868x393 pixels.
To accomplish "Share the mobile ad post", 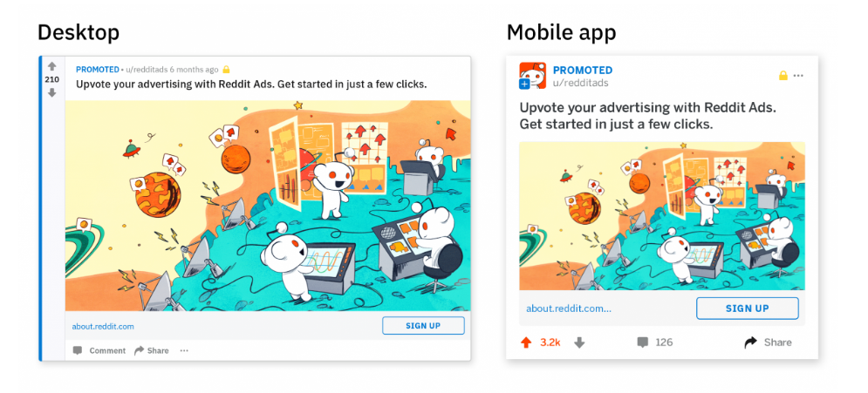I will pyautogui.click(x=768, y=342).
